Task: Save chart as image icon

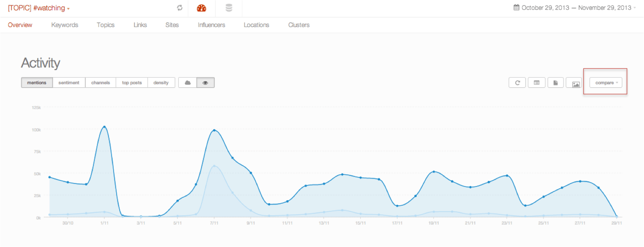Action: (575, 83)
